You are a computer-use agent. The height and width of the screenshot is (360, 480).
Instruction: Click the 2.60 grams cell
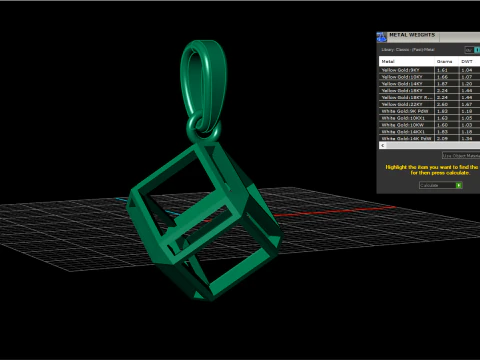click(447, 104)
